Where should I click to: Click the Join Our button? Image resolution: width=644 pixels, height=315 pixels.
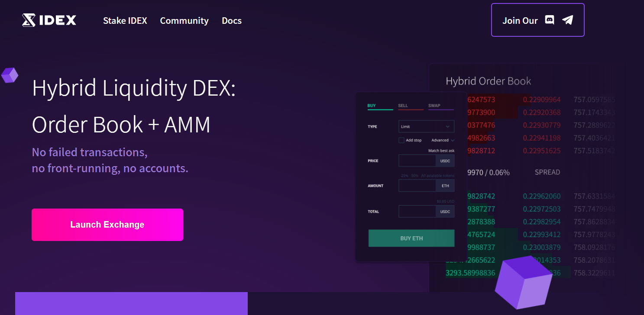(537, 20)
